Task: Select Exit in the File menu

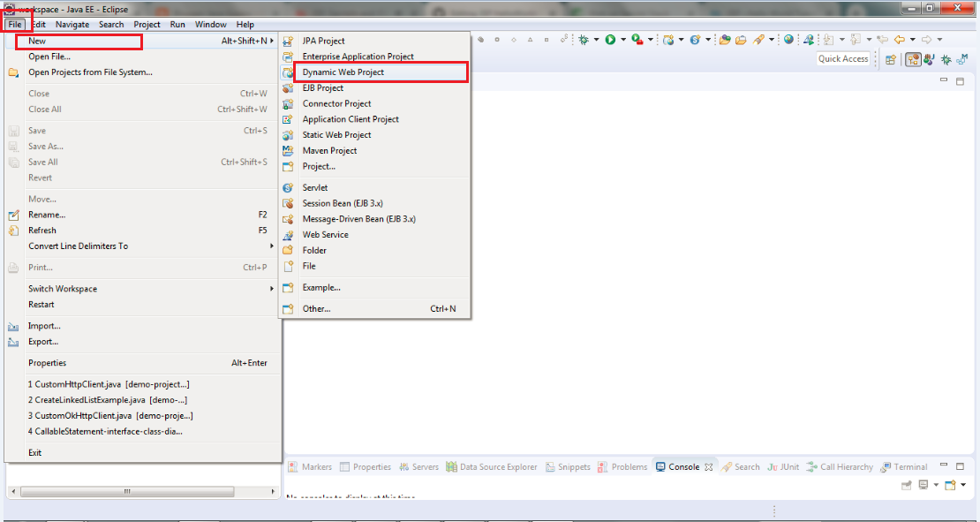Action: point(142,452)
